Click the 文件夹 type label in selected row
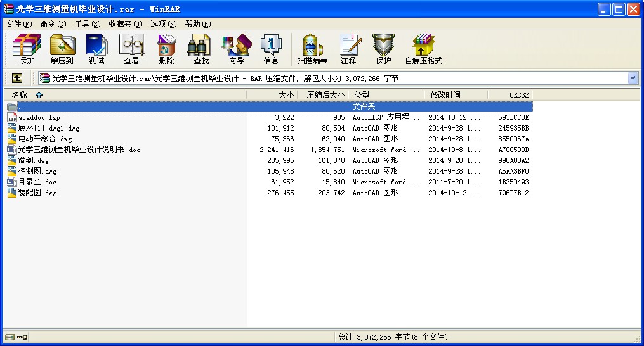The height and width of the screenshot is (346, 644). pos(364,106)
